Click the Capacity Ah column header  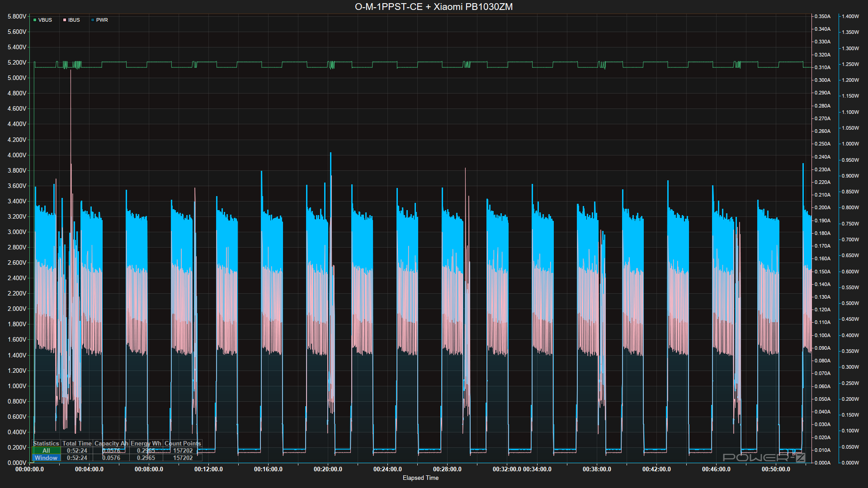pyautogui.click(x=111, y=443)
